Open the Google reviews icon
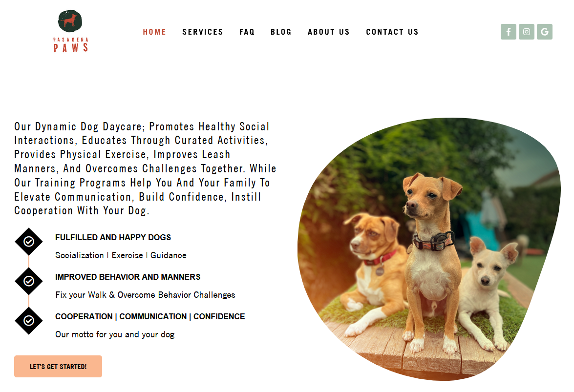The width and height of the screenshot is (574, 392). coord(545,32)
